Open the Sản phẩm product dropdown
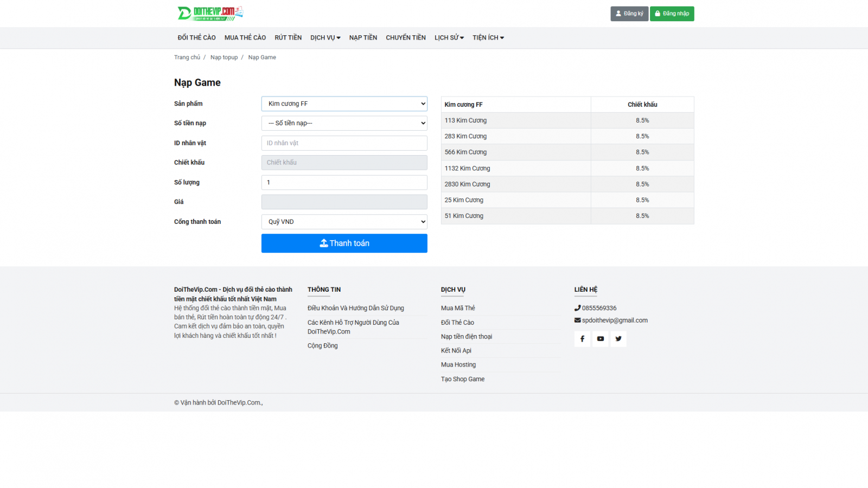This screenshot has width=868, height=488. click(344, 104)
